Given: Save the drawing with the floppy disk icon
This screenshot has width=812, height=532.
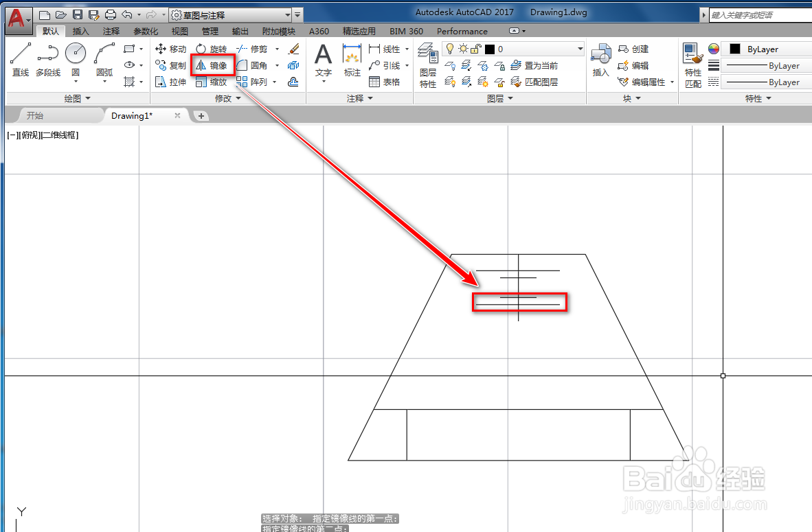Looking at the screenshot, I should tap(78, 15).
